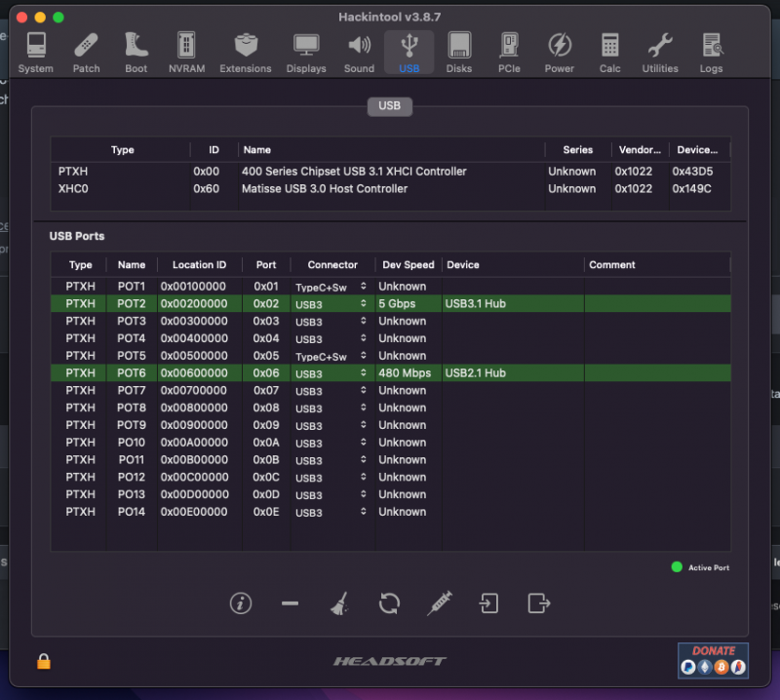Change connector type for port POT5
Image resolution: width=780 pixels, height=700 pixels.
click(x=363, y=356)
